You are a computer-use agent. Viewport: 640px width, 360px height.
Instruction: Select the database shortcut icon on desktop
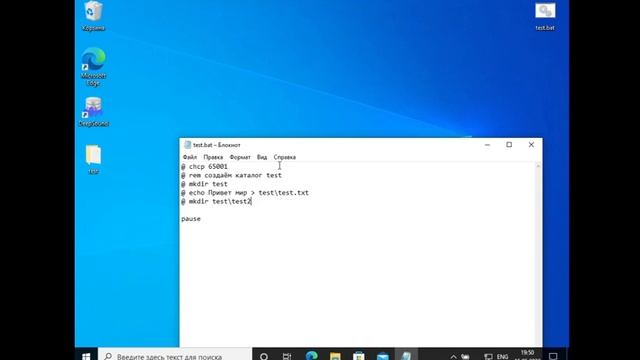click(93, 112)
